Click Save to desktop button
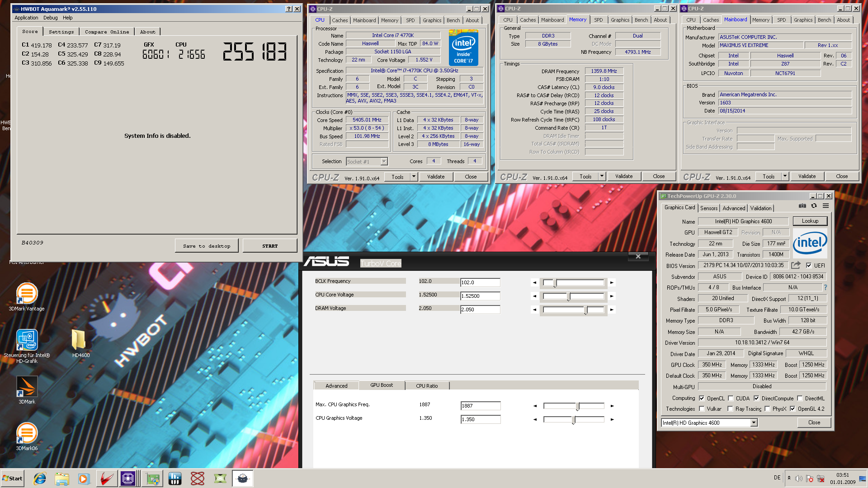The width and height of the screenshot is (868, 488). coord(207,246)
